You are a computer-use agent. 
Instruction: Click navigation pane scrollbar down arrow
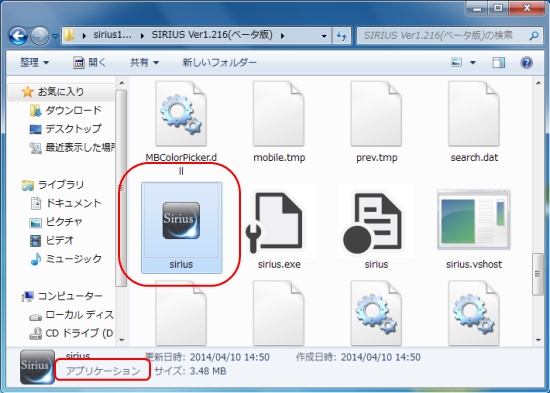coord(122,340)
